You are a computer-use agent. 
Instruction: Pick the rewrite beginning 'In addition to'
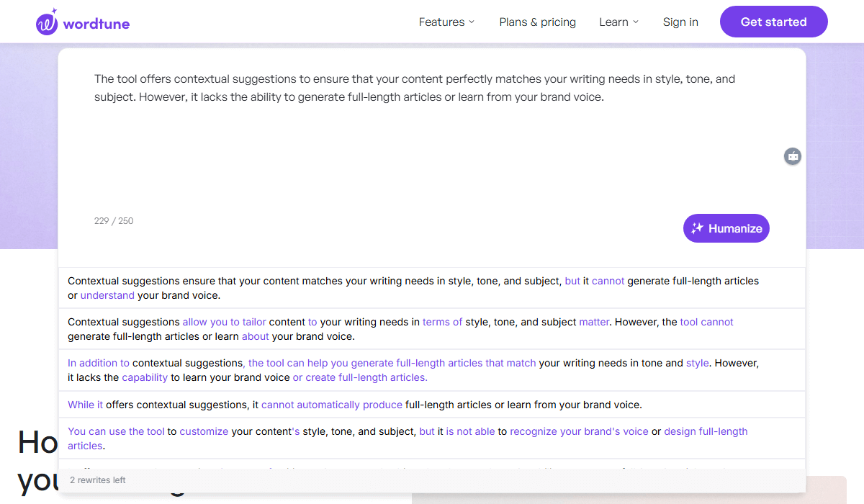[413, 370]
